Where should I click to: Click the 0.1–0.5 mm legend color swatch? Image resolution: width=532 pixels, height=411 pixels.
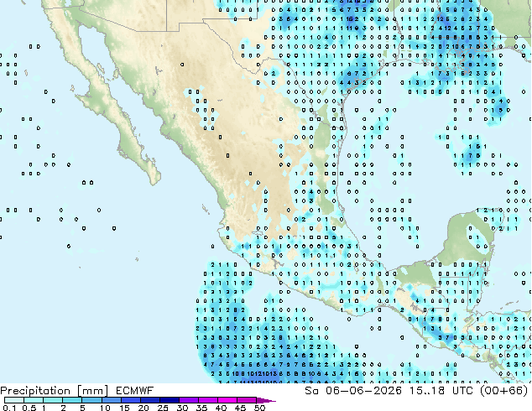[x=14, y=400]
